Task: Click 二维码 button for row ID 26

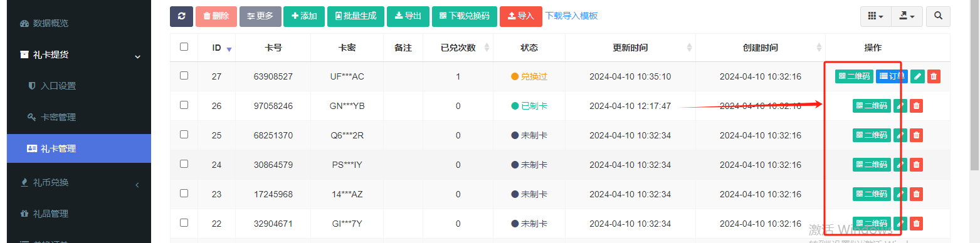Action: point(872,106)
